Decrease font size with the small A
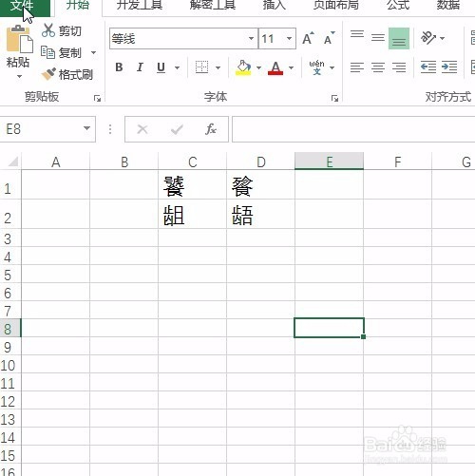Screen dimensions: 475x476 [x=329, y=39]
